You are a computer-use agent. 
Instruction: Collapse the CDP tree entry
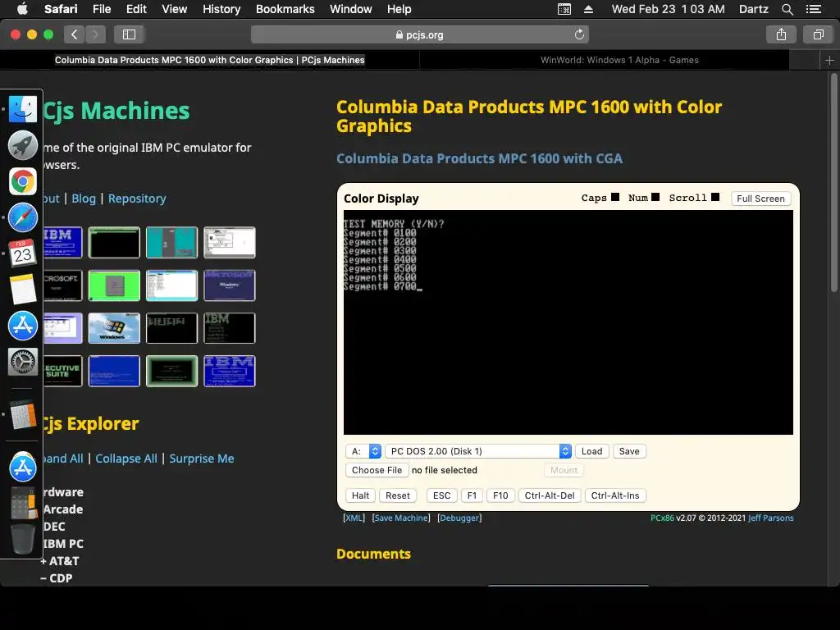click(57, 578)
